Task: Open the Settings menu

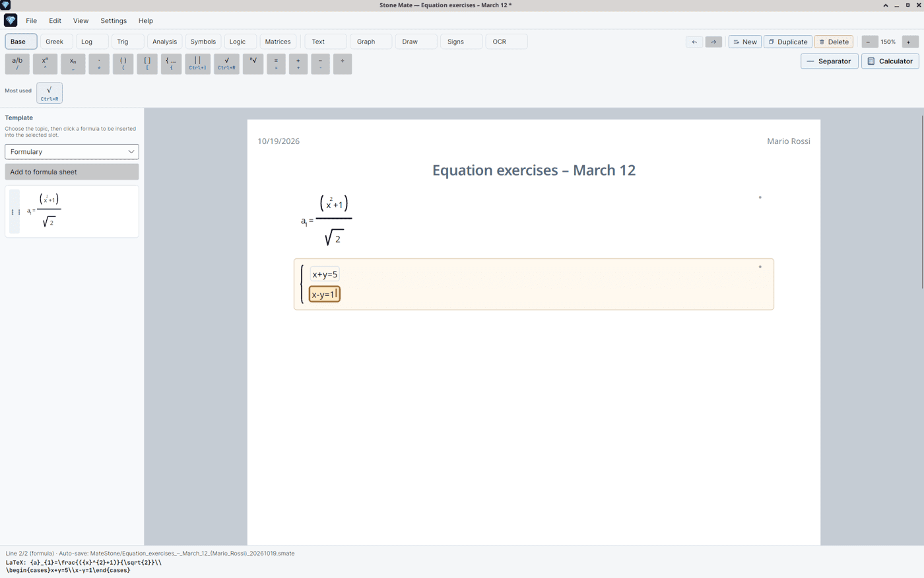Action: click(x=114, y=20)
